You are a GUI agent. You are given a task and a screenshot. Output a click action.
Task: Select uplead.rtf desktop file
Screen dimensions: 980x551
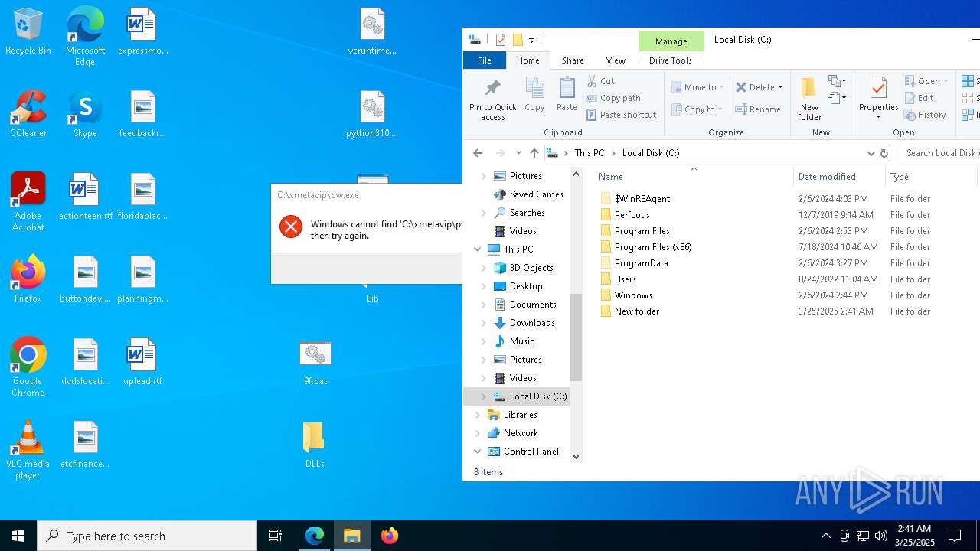click(142, 363)
